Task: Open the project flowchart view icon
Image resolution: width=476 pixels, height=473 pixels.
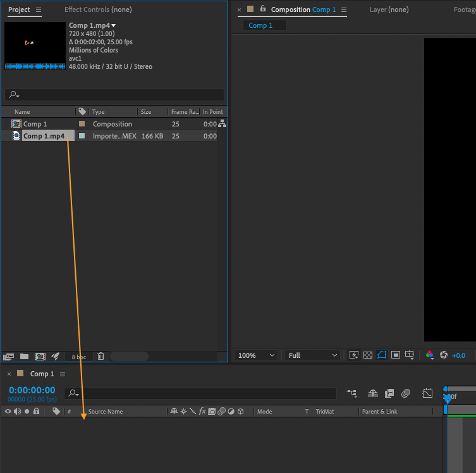Action: 222,124
